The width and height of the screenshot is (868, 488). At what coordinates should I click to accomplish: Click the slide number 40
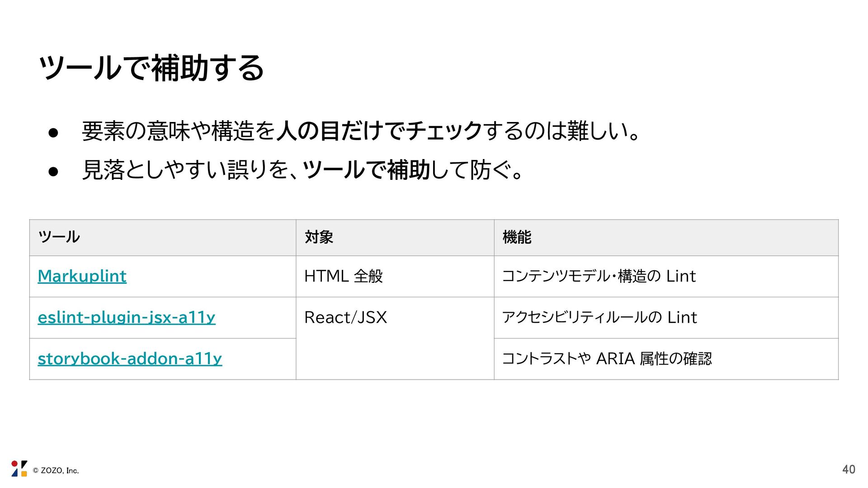pos(849,469)
